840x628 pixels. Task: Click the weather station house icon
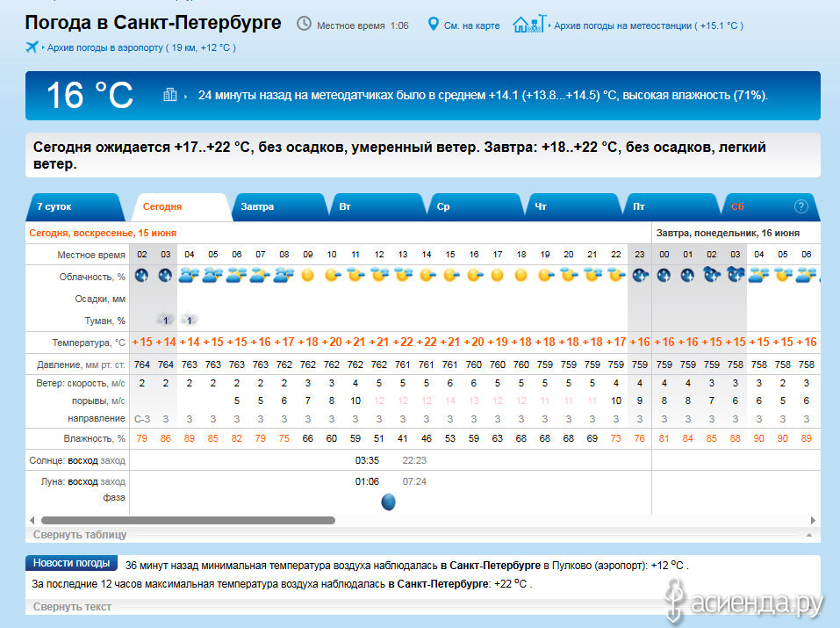click(x=529, y=24)
